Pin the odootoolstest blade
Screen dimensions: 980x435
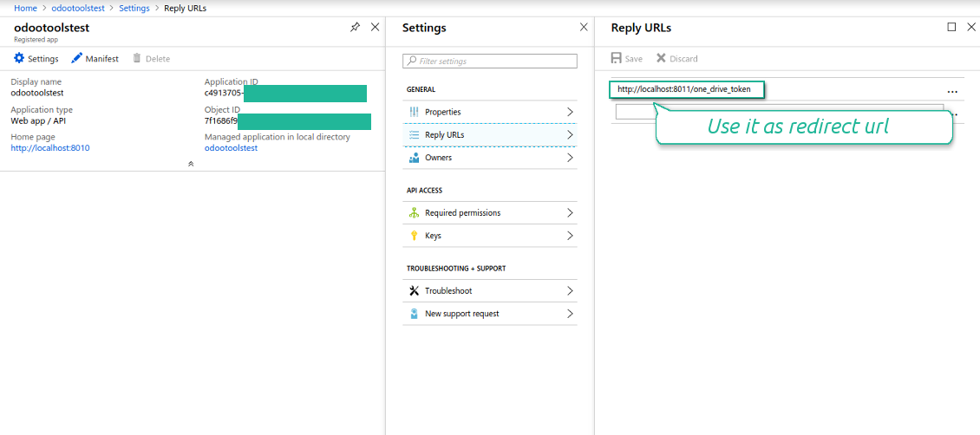355,27
